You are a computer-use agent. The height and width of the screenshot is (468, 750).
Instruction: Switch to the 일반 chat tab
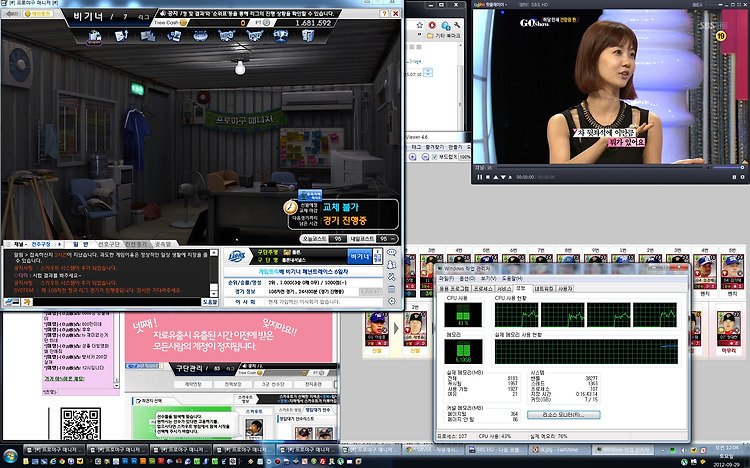click(80, 244)
